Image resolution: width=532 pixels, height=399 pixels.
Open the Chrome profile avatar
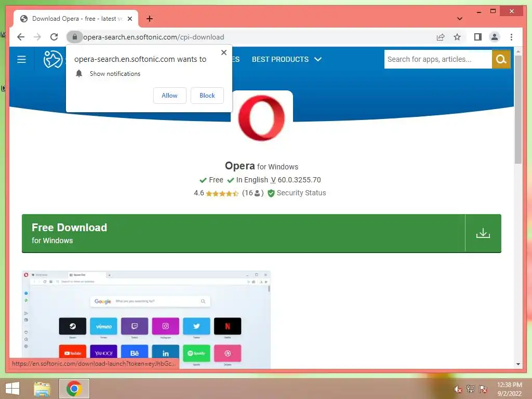(495, 37)
